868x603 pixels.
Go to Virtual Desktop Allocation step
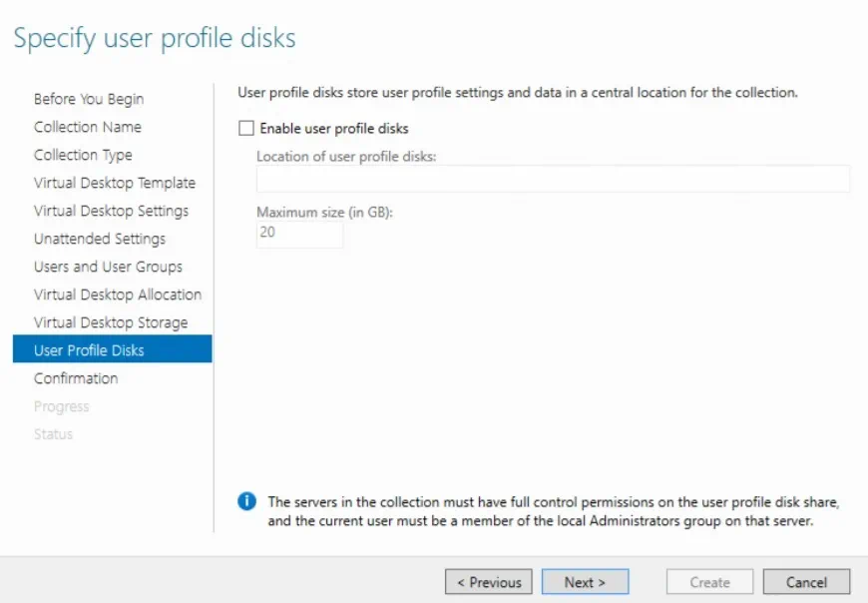point(117,295)
